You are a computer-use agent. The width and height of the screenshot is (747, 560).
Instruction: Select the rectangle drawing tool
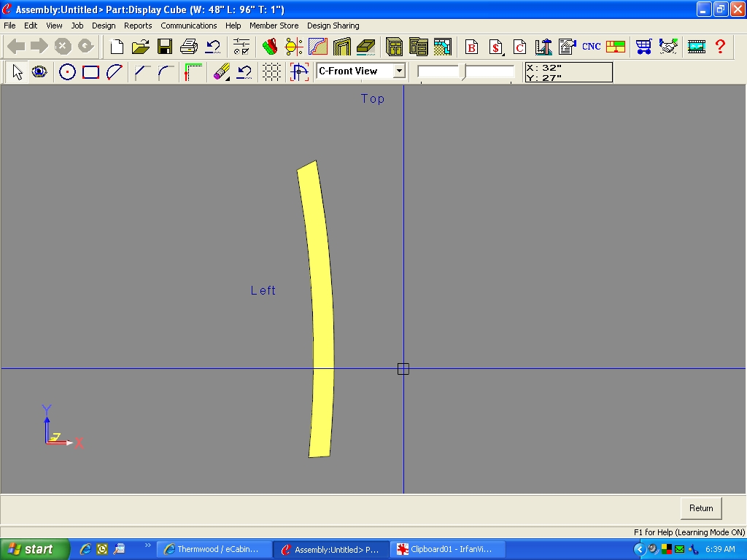click(90, 72)
